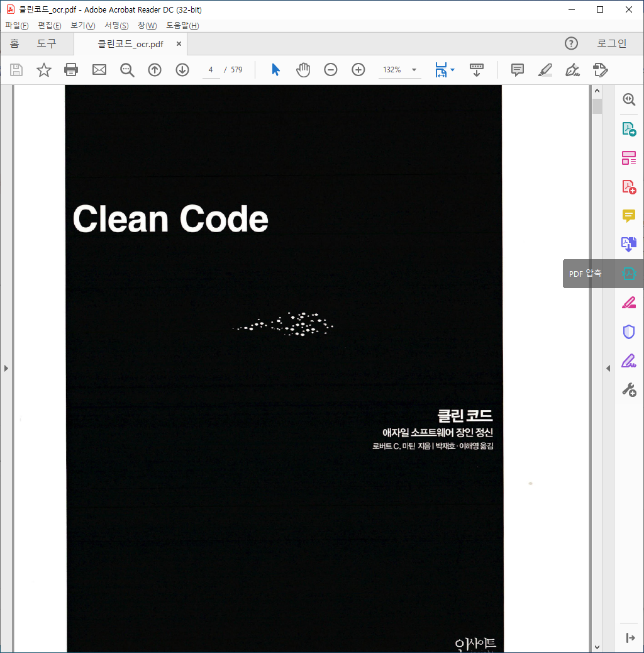Print the document using printer icon
This screenshot has width=644, height=653.
71,70
